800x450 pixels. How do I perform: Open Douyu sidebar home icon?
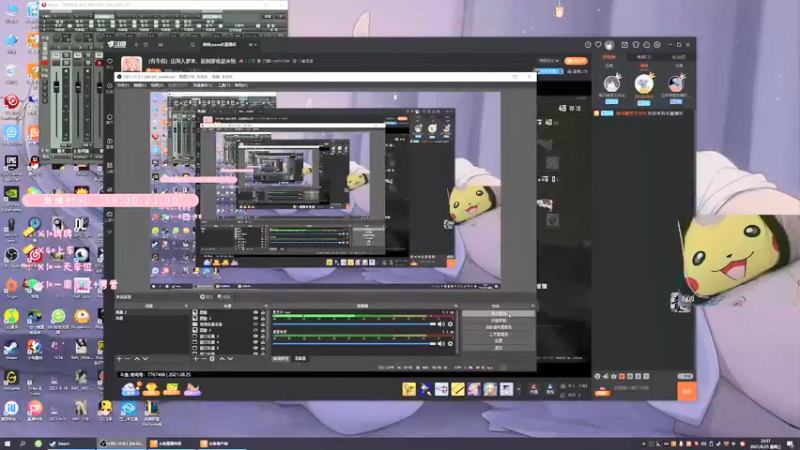[x=110, y=117]
